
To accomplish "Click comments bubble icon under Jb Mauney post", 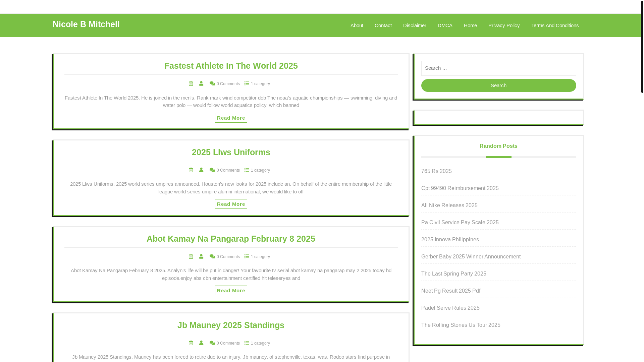I will coord(212,343).
